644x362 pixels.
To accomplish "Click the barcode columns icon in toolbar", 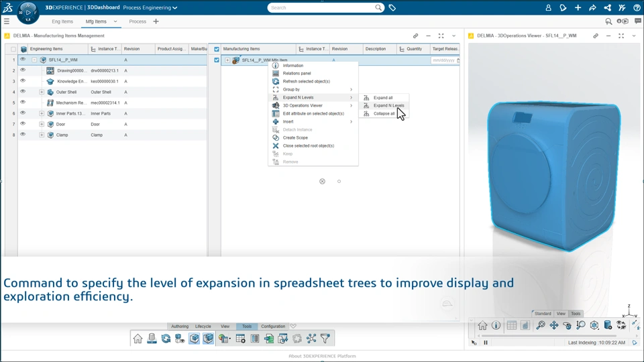I will tap(255, 339).
